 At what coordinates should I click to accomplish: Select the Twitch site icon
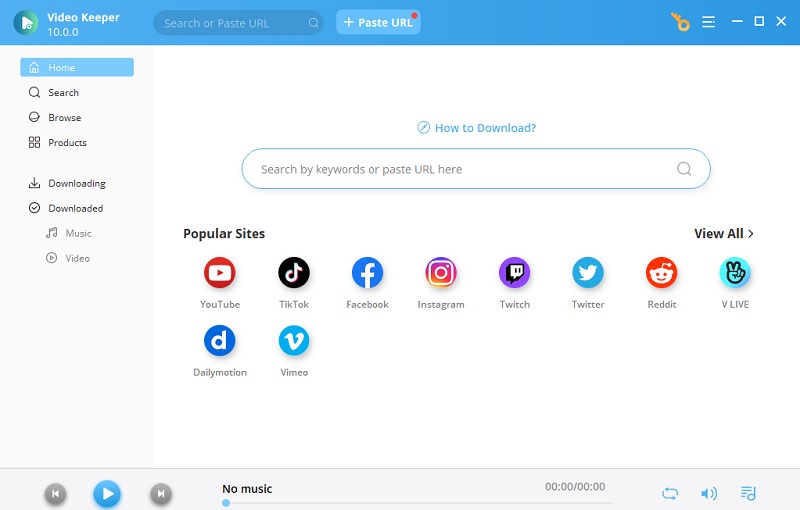coord(514,272)
